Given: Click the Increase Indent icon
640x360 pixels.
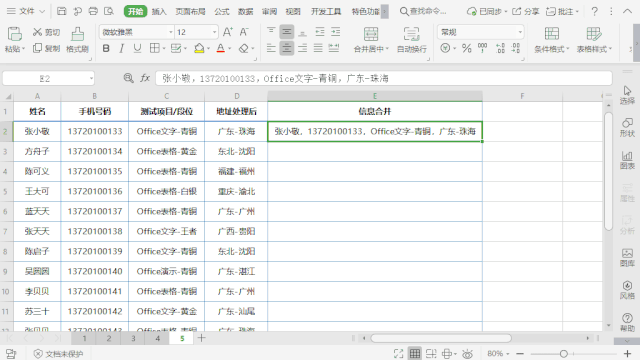Looking at the screenshot, I should point(336,31).
